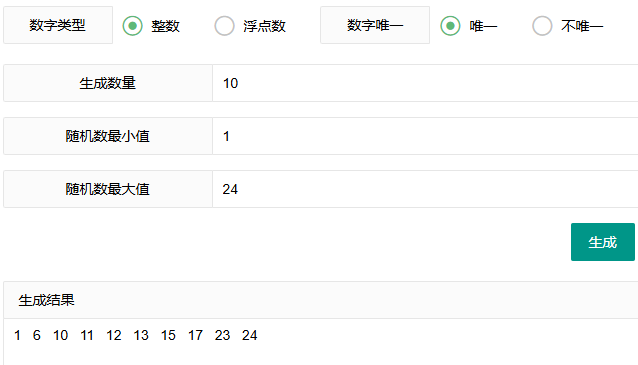Click the 生成数量 label
Image resolution: width=638 pixels, height=365 pixels.
108,83
